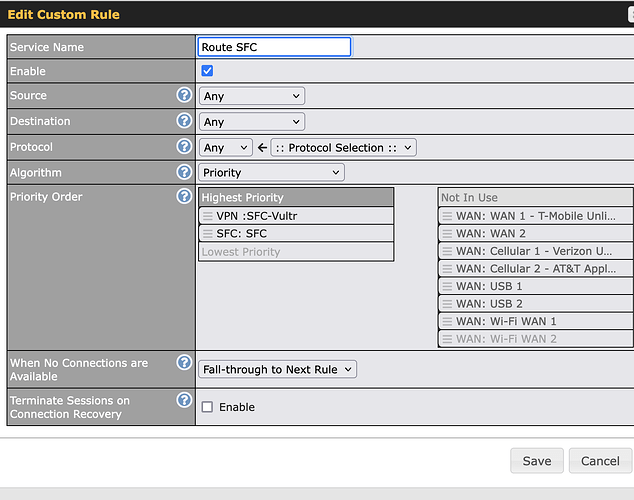Image resolution: width=634 pixels, height=500 pixels.
Task: Enable Terminate Sessions on Connection Recovery
Action: tap(207, 407)
